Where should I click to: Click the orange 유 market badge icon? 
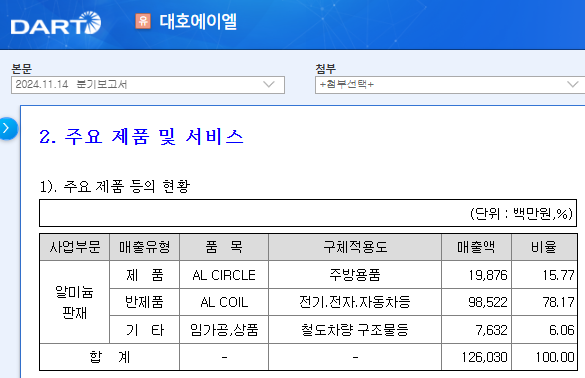point(143,21)
